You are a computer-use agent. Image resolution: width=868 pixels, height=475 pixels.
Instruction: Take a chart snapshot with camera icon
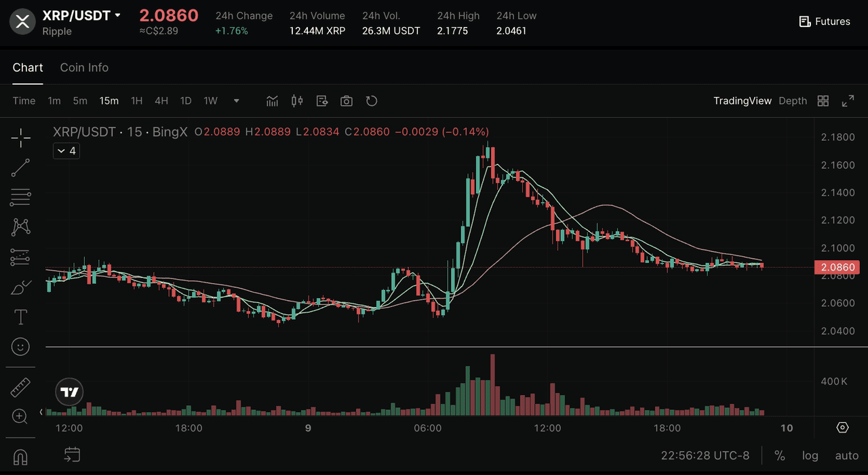point(347,101)
